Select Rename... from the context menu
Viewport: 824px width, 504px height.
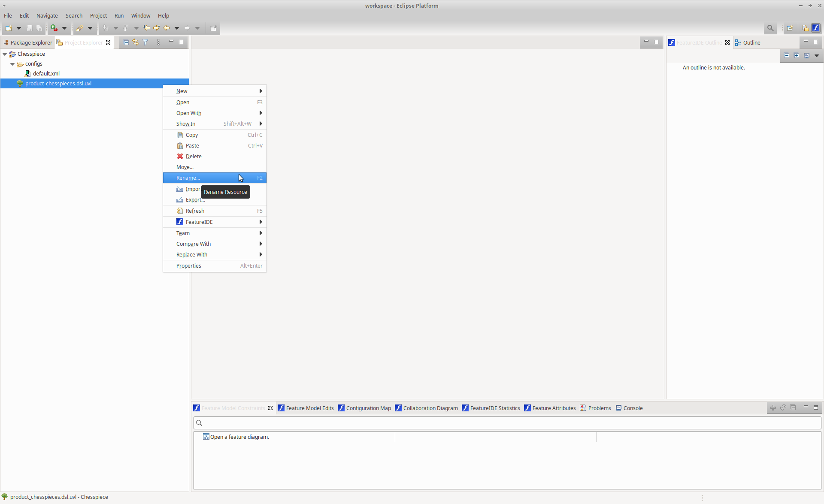point(188,178)
